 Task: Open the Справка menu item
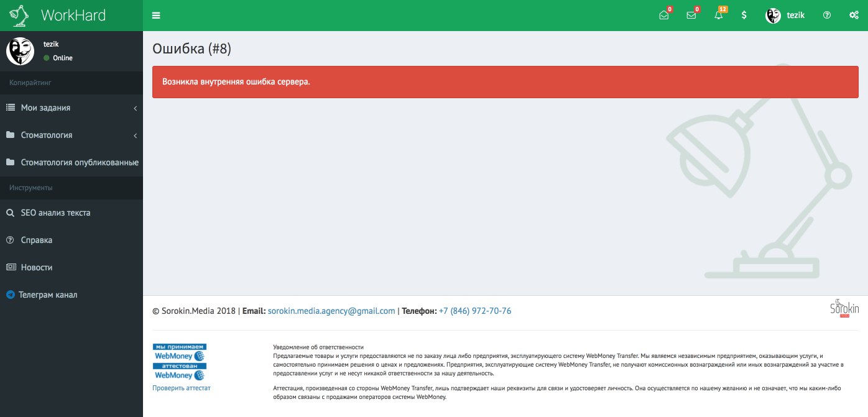point(72,240)
